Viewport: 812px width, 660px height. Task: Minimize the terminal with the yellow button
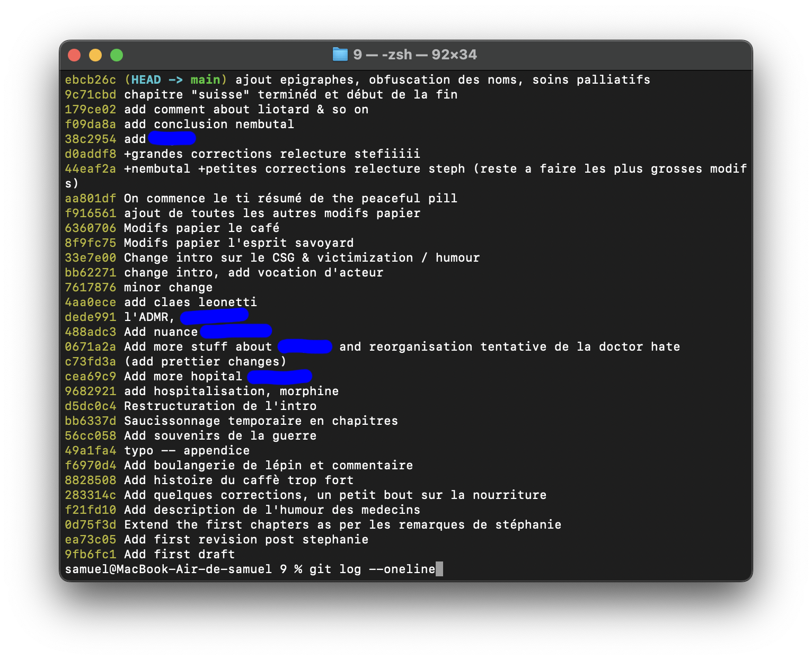[95, 55]
